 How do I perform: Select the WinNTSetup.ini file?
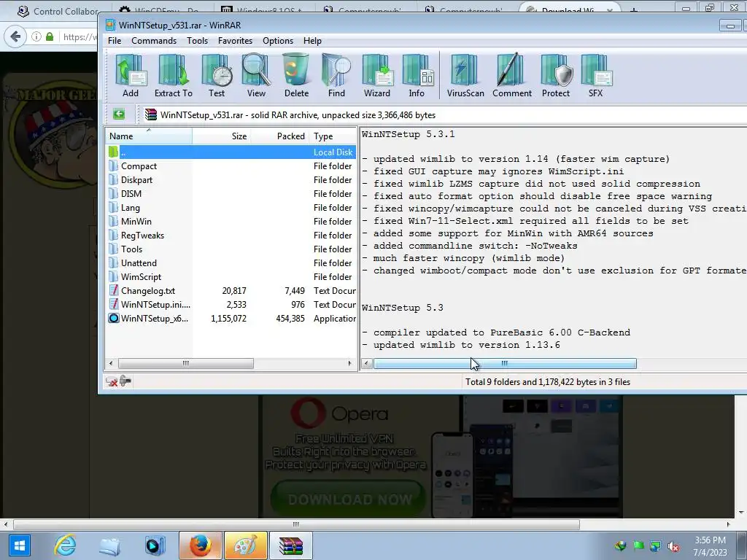231,304
